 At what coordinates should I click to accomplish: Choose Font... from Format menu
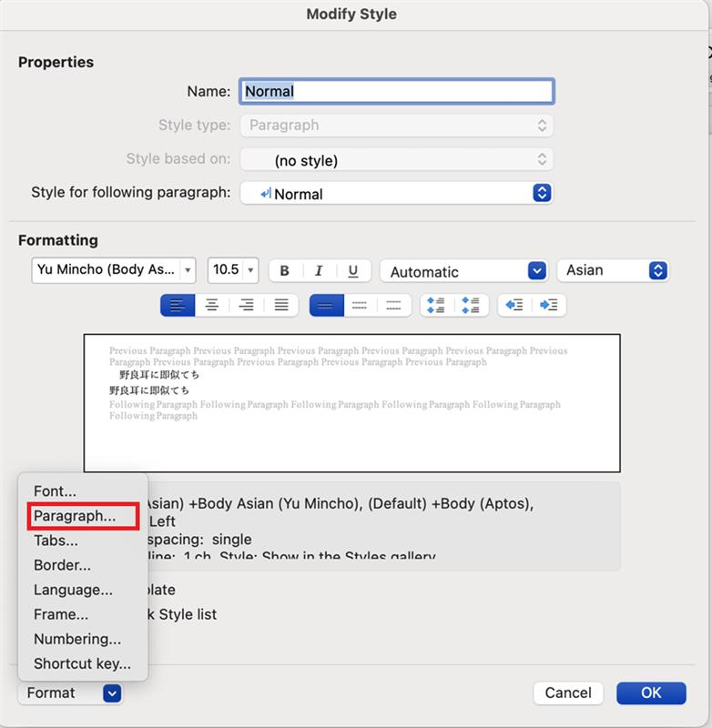(83, 491)
